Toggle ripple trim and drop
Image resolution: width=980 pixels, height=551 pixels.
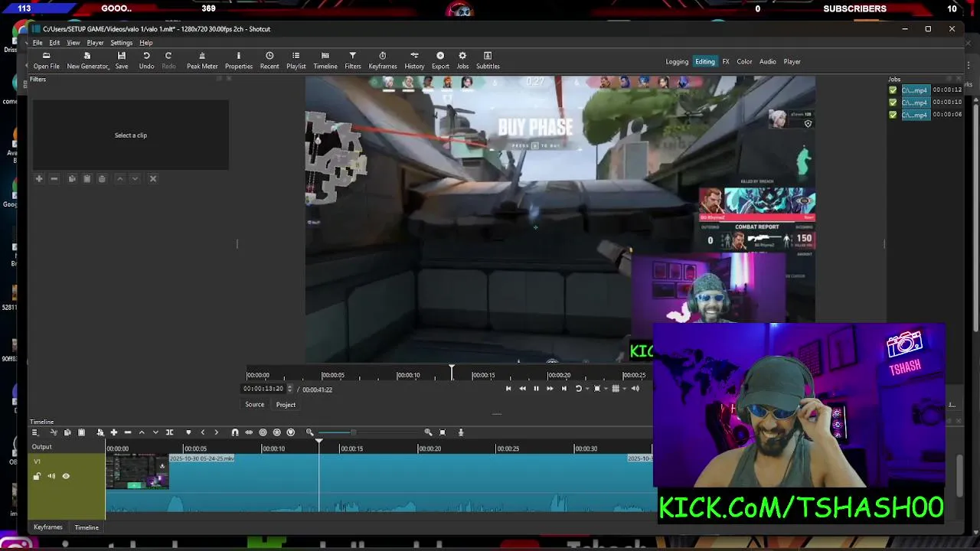pos(263,432)
